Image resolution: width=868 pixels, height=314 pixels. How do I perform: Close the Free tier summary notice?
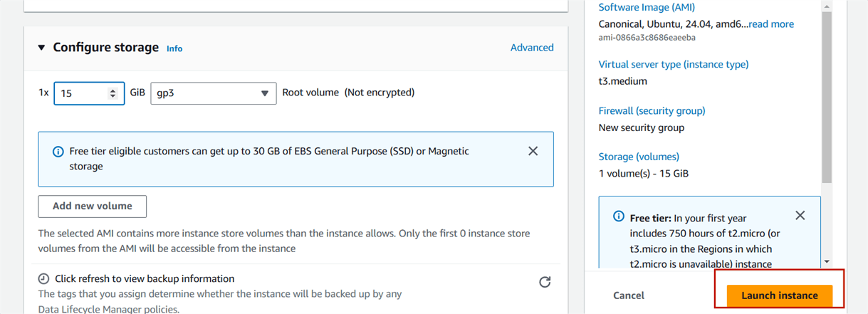coord(800,215)
